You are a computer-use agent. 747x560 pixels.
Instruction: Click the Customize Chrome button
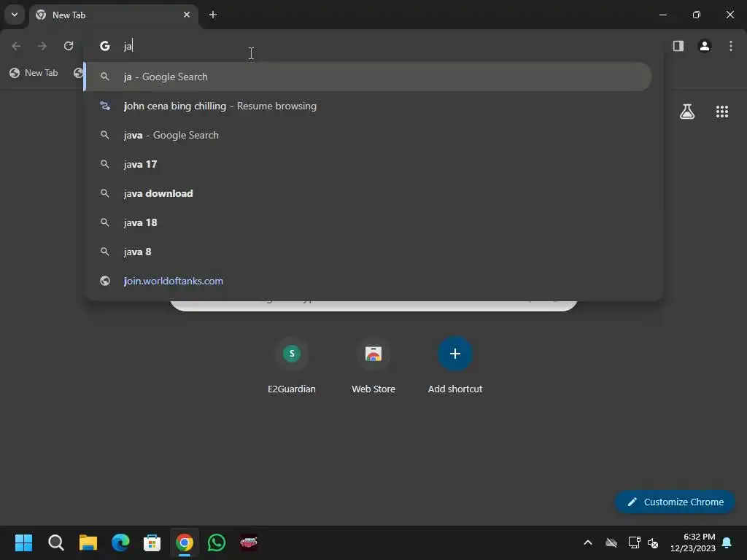click(x=675, y=502)
